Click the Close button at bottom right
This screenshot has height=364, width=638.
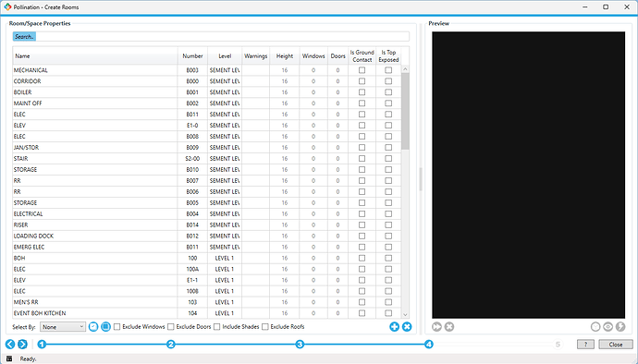pos(616,345)
